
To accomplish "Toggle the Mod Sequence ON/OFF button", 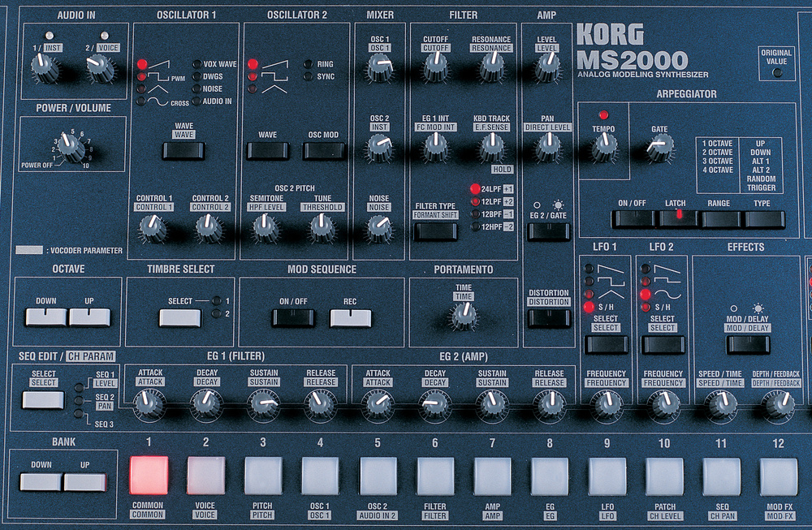I will (294, 318).
